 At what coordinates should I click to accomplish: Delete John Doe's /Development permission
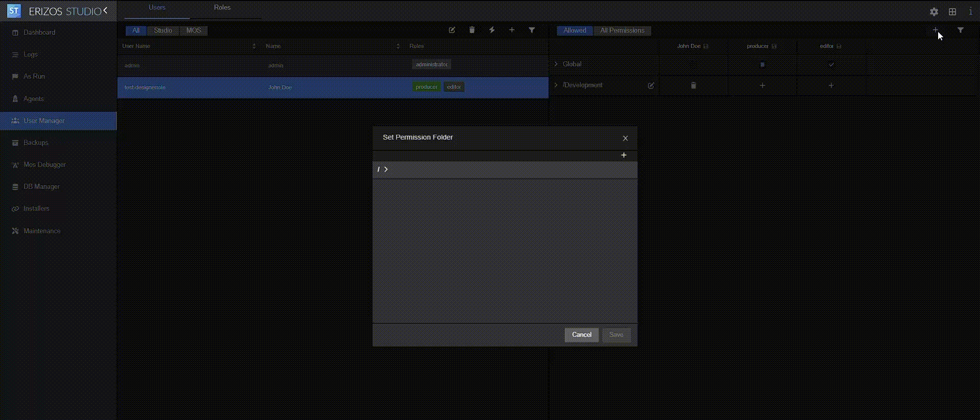693,86
